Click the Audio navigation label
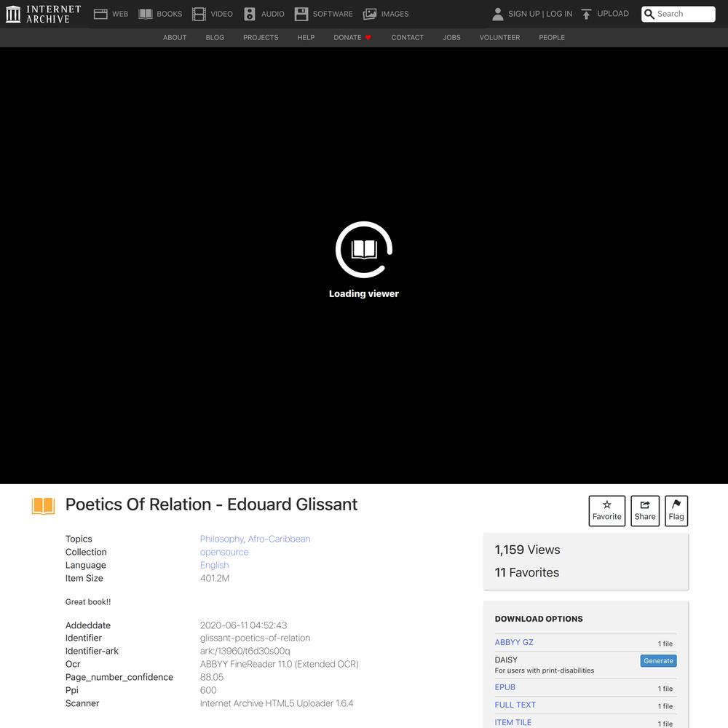Screen dimensions: 728x728 click(273, 14)
